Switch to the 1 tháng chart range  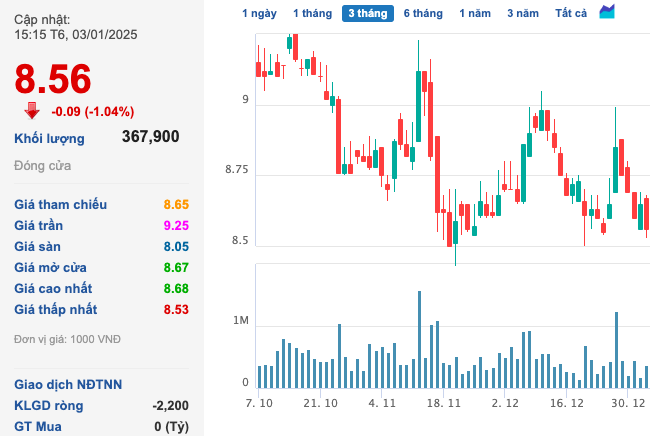click(311, 13)
